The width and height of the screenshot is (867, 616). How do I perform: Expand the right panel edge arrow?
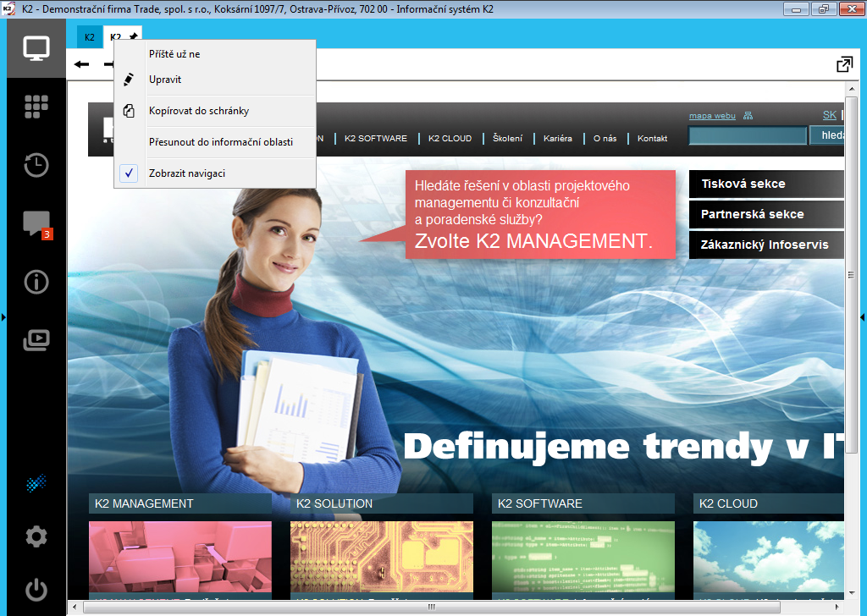point(863,317)
